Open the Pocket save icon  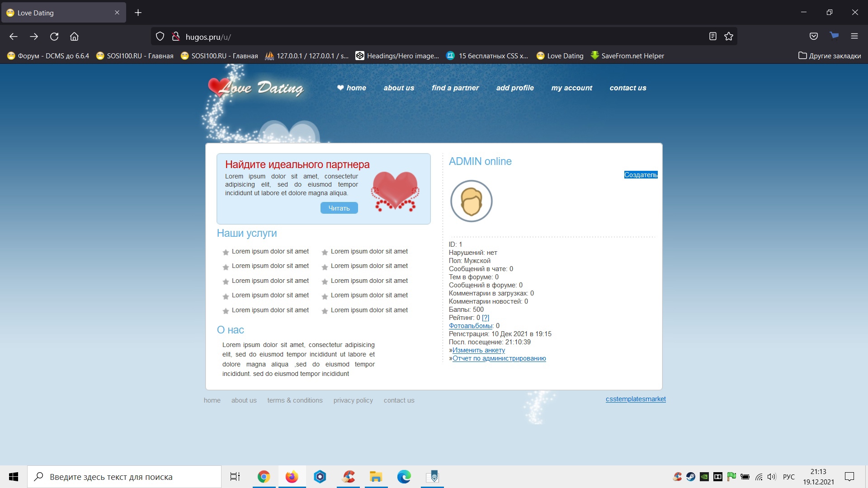pos(814,37)
